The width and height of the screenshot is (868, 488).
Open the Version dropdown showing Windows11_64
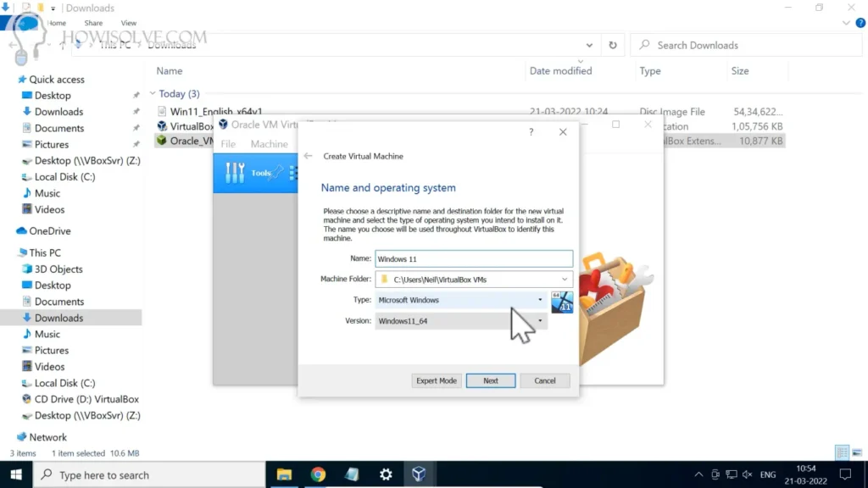[540, 321]
